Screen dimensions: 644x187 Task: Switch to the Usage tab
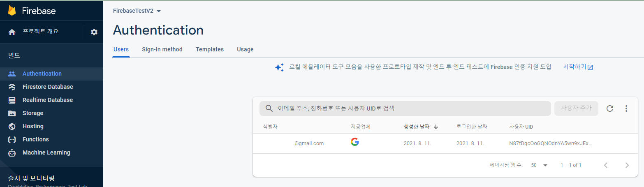245,49
